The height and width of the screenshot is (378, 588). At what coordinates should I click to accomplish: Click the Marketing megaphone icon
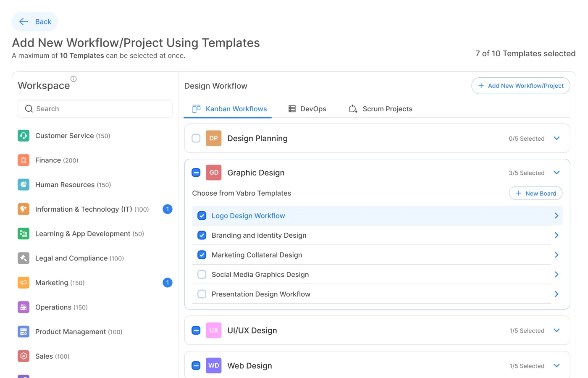(x=24, y=283)
